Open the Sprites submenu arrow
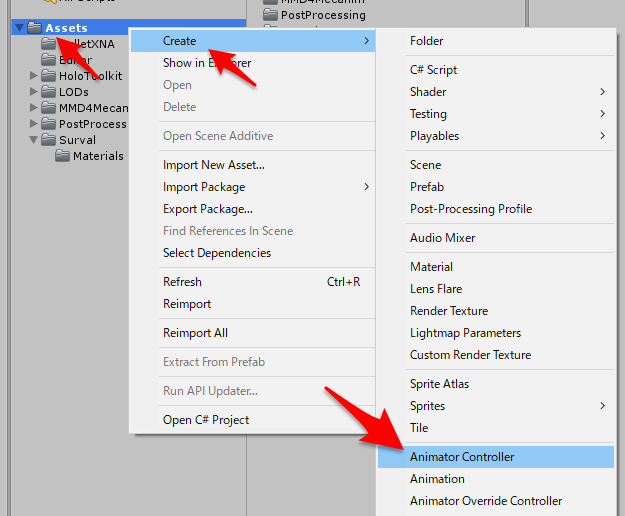 [602, 406]
